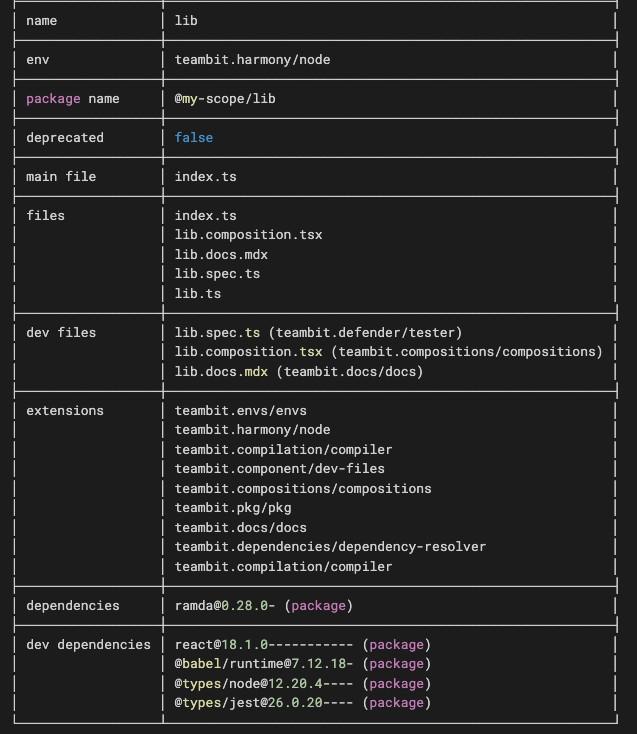The width and height of the screenshot is (637, 734).
Task: Click the "extensions" row label
Action: click(65, 411)
